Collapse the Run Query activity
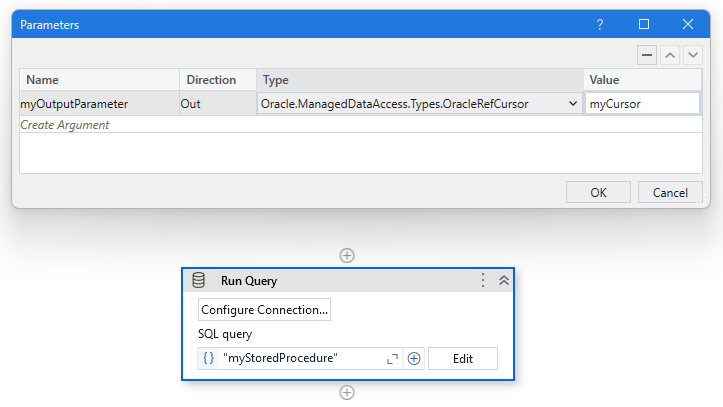Image resolution: width=723 pixels, height=407 pixels. coord(503,281)
